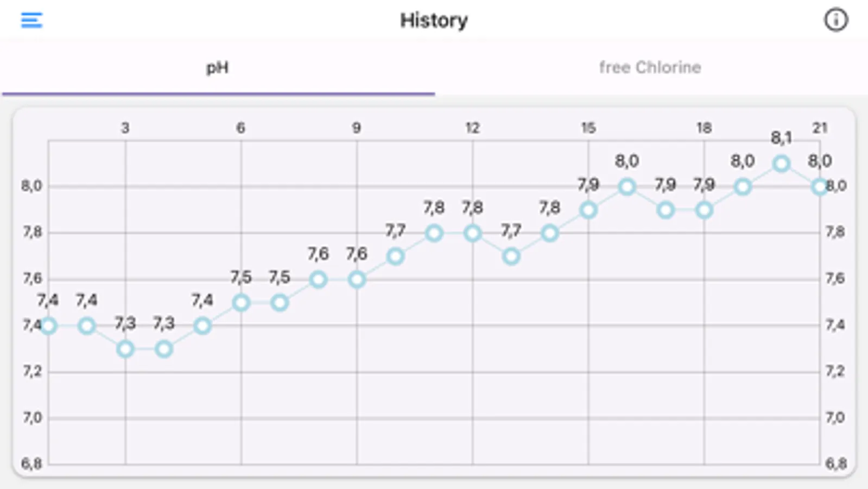868x489 pixels.
Task: Select the data point labeled 7,3
Action: tap(125, 349)
